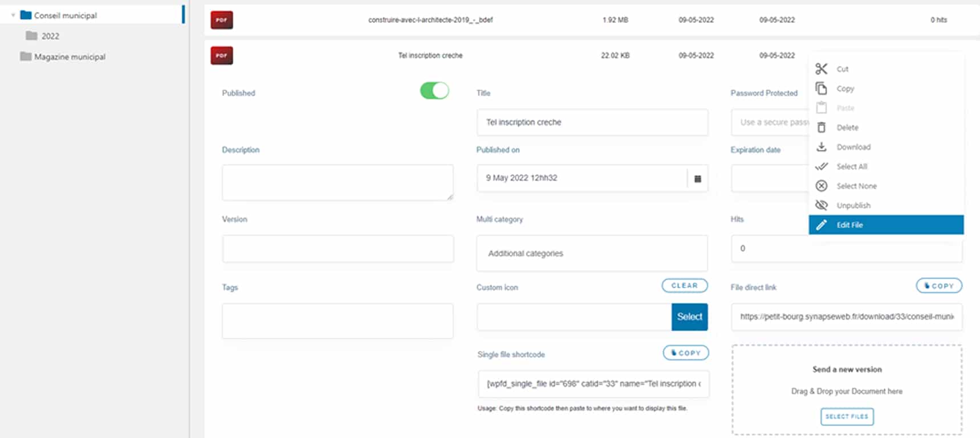Click the Conseil municipal folder icon
980x438 pixels.
click(26, 15)
